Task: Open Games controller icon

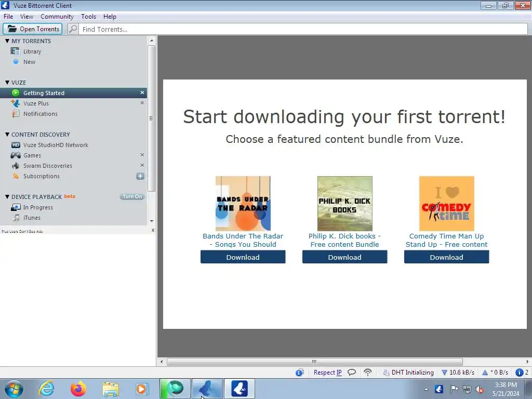Action: point(16,155)
